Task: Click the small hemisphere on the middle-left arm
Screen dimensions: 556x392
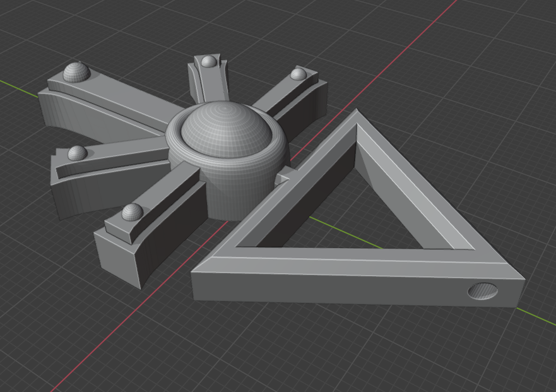Action: click(x=77, y=153)
